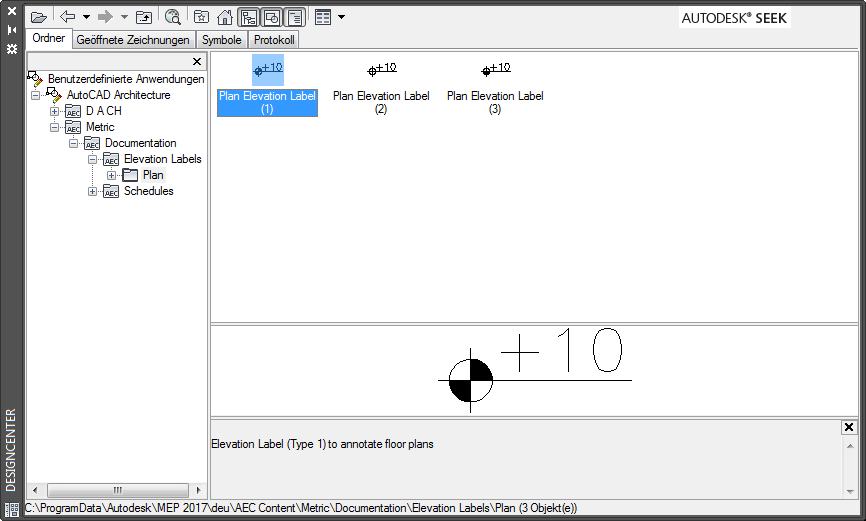Click the Elevation Labels AEC icon
866x521 pixels.
click(x=111, y=160)
